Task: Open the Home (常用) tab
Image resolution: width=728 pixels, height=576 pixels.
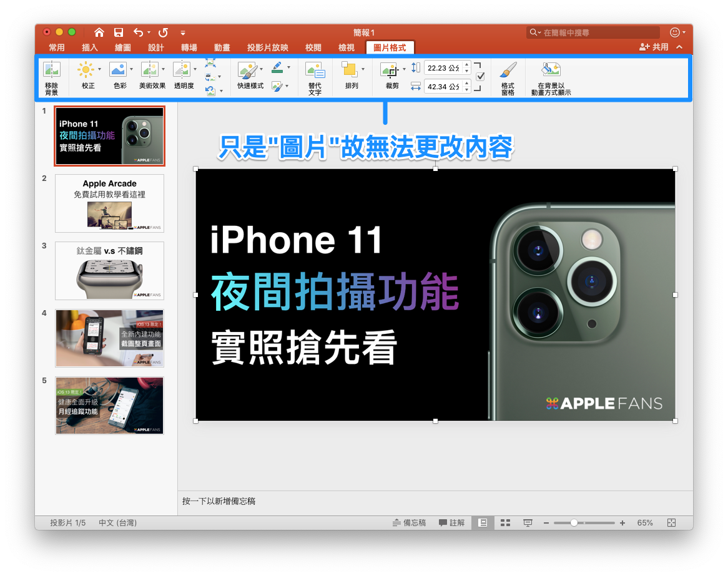Action: click(x=57, y=47)
